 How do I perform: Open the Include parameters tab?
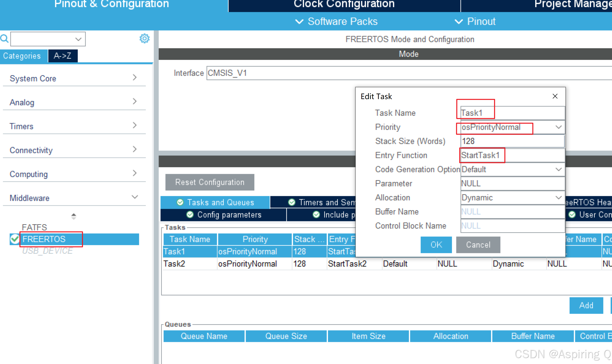[x=321, y=215]
